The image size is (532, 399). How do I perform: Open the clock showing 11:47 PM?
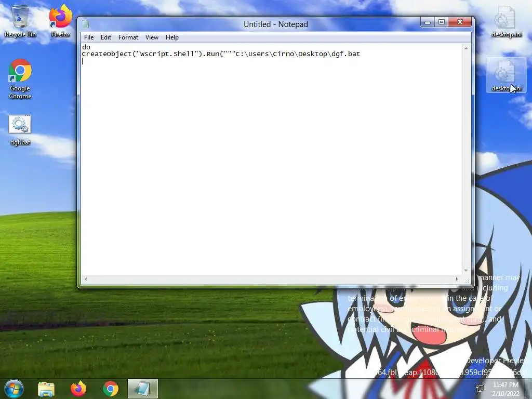[506, 389]
